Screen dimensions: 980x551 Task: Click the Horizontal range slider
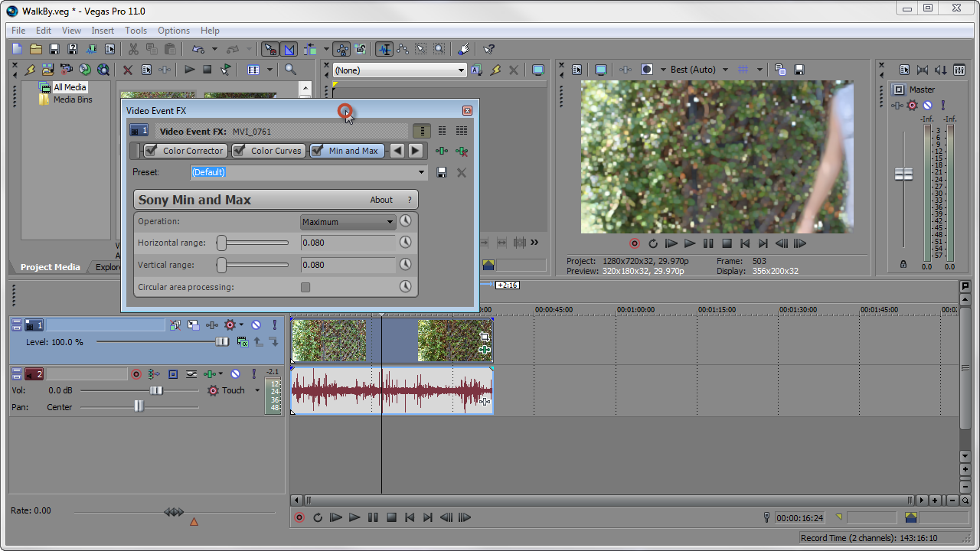coord(253,243)
